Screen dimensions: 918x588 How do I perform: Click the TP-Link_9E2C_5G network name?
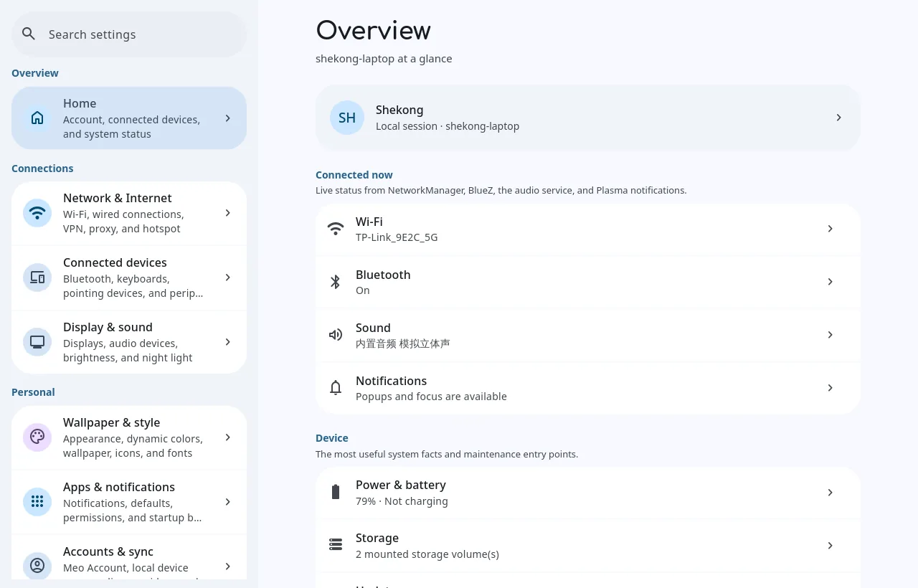397,237
